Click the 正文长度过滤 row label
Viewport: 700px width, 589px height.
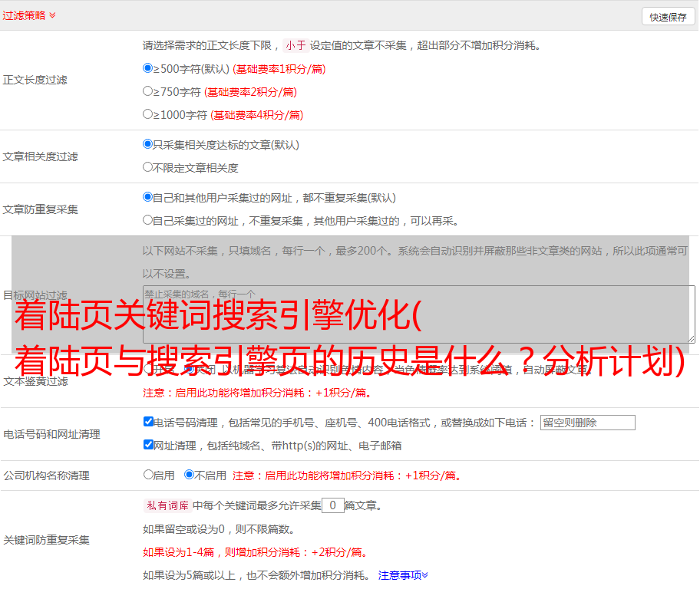[x=35, y=80]
